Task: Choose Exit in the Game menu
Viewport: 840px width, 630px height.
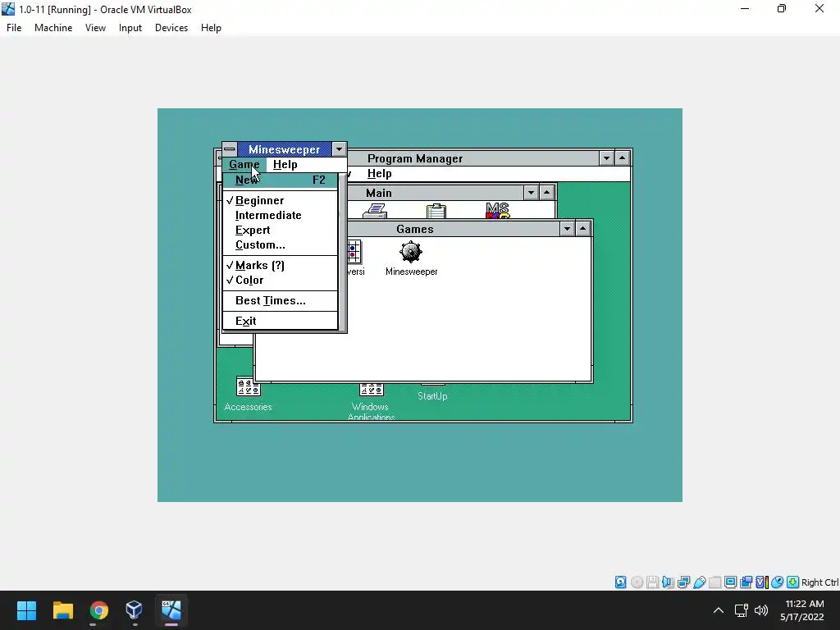Action: (x=280, y=321)
